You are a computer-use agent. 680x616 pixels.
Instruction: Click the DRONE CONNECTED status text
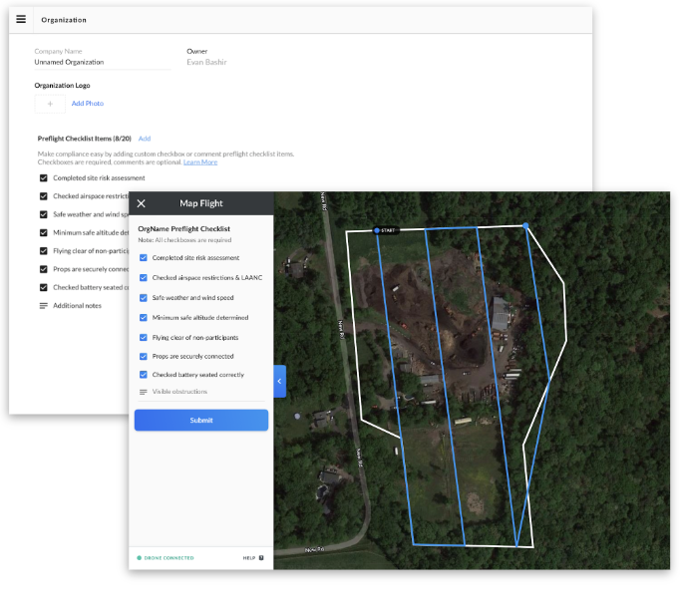pos(170,558)
